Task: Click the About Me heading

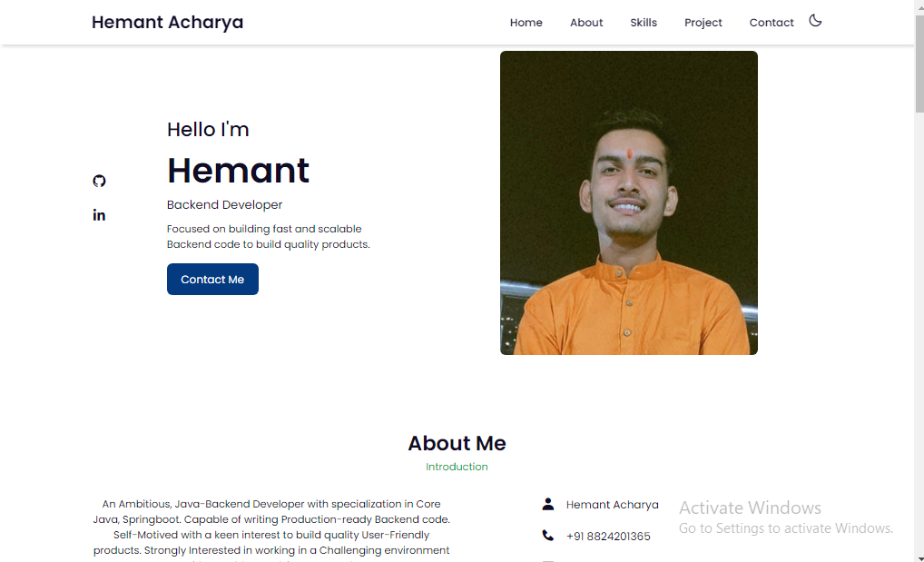Action: (x=457, y=443)
